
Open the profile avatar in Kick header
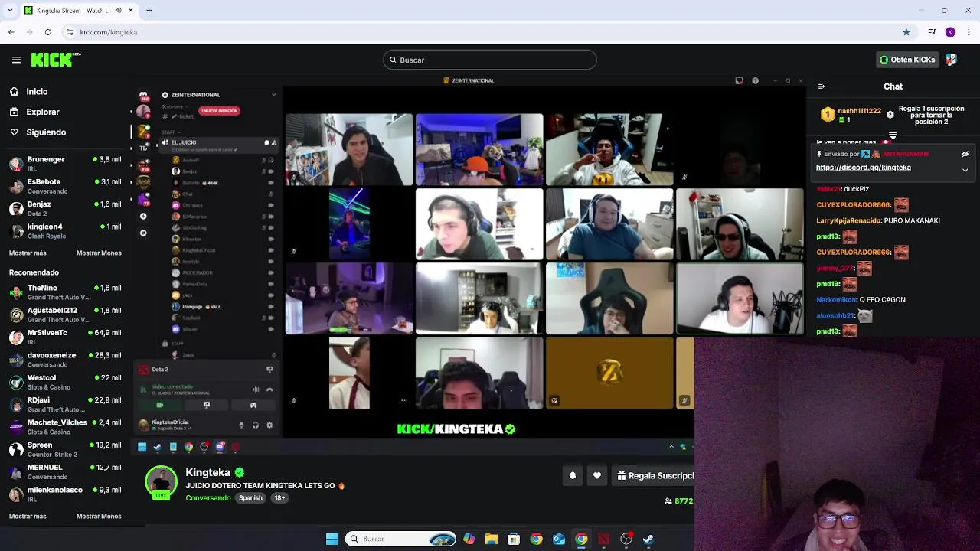[x=951, y=60]
